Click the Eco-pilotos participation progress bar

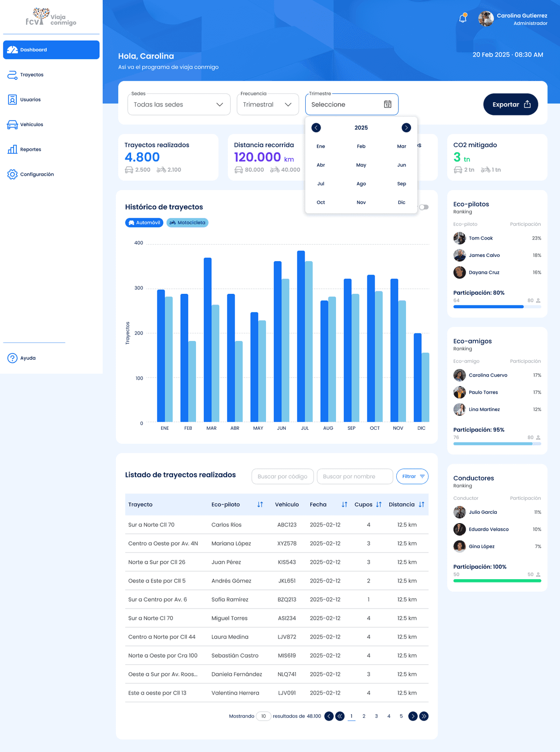(497, 307)
